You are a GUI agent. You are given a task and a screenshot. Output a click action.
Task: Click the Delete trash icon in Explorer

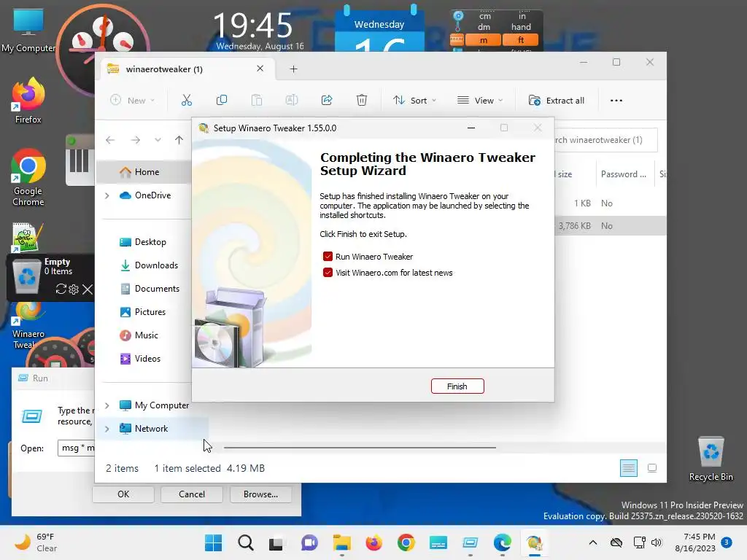tap(362, 101)
